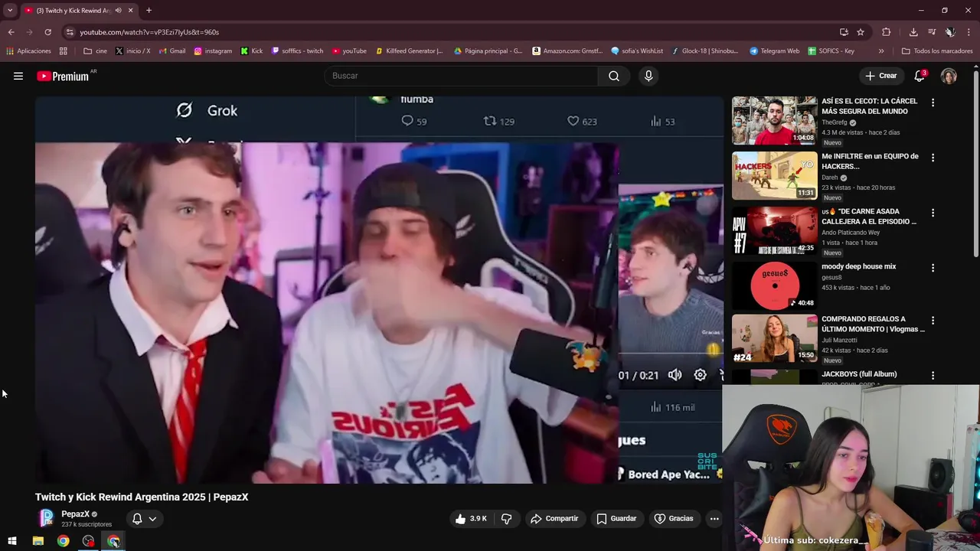Click the page scrollbar

(976, 165)
